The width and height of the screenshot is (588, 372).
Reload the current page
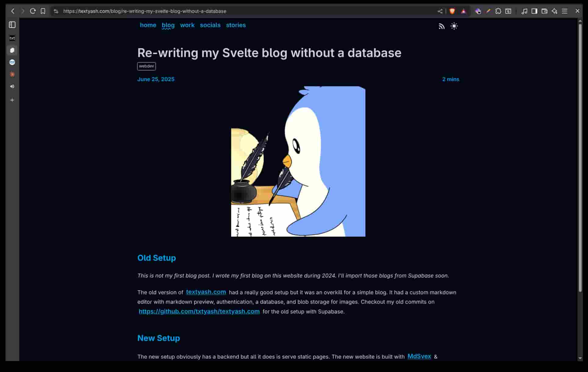point(33,11)
